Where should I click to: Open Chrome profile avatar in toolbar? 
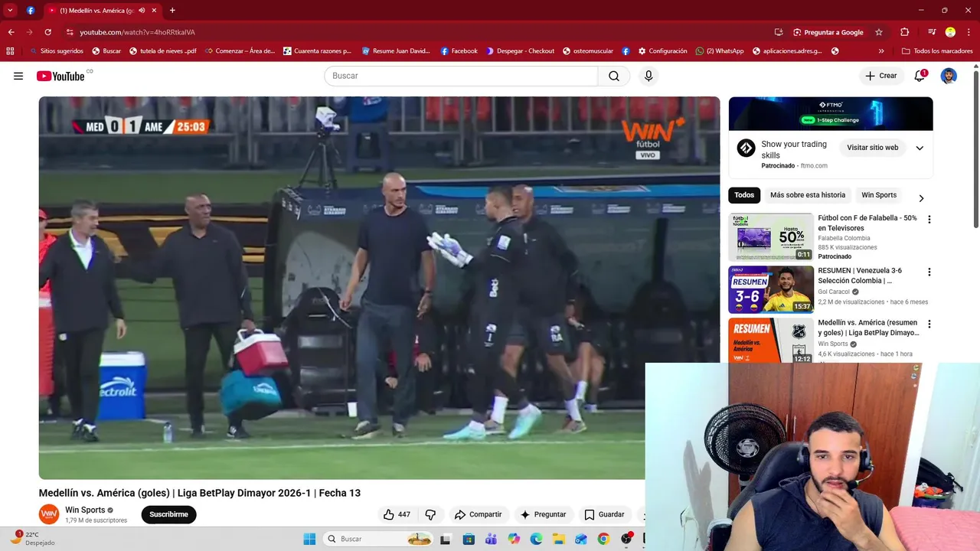click(x=950, y=32)
